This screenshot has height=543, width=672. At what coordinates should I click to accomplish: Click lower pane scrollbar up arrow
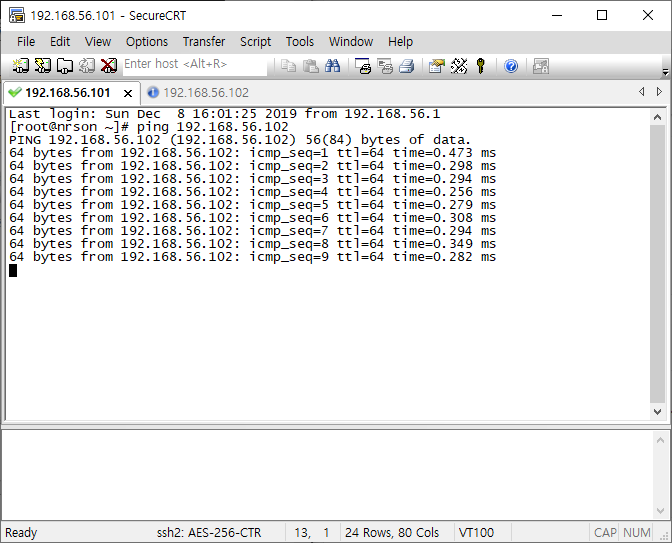(660, 440)
